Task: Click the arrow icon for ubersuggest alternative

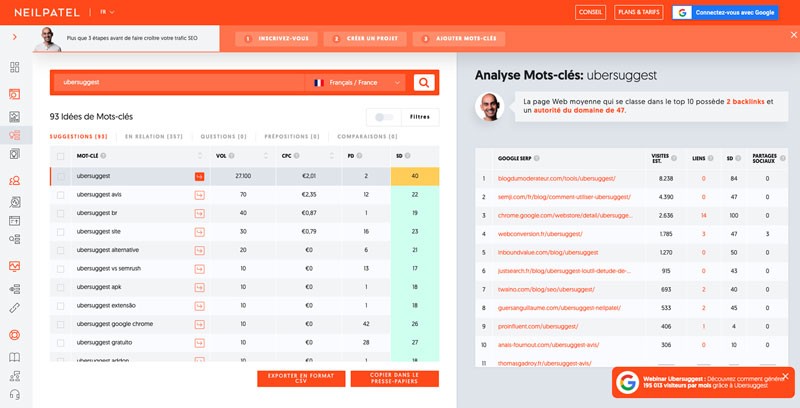Action: pyautogui.click(x=199, y=250)
